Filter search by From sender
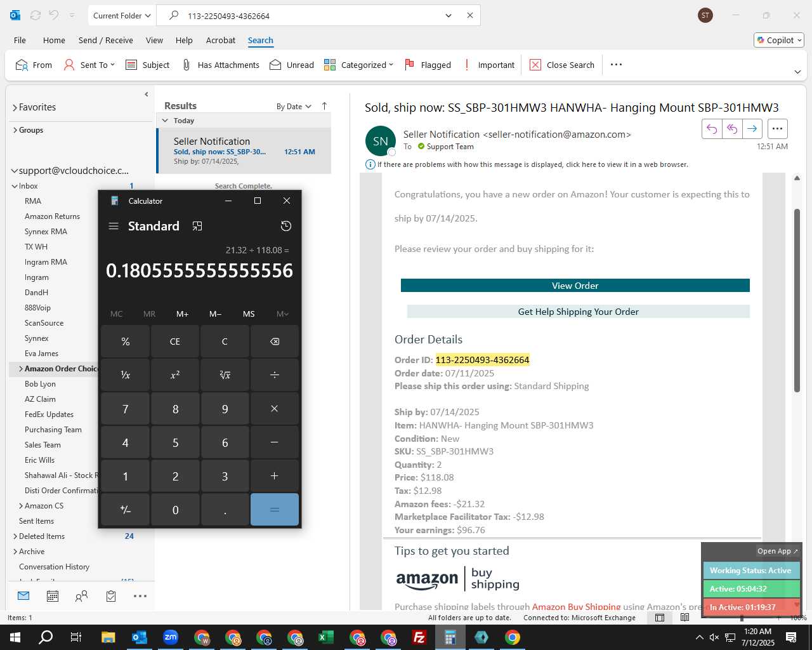Viewport: 812px width, 650px height. pos(34,65)
